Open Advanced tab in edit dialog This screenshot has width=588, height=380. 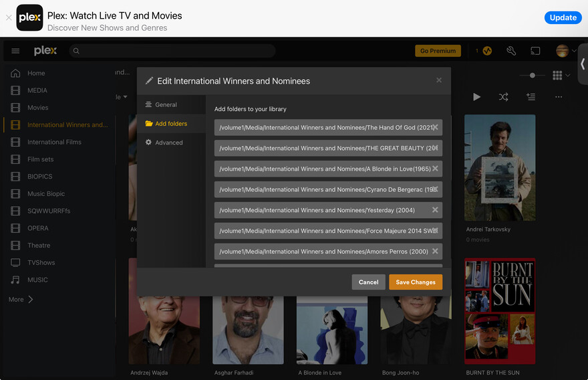pyautogui.click(x=171, y=142)
